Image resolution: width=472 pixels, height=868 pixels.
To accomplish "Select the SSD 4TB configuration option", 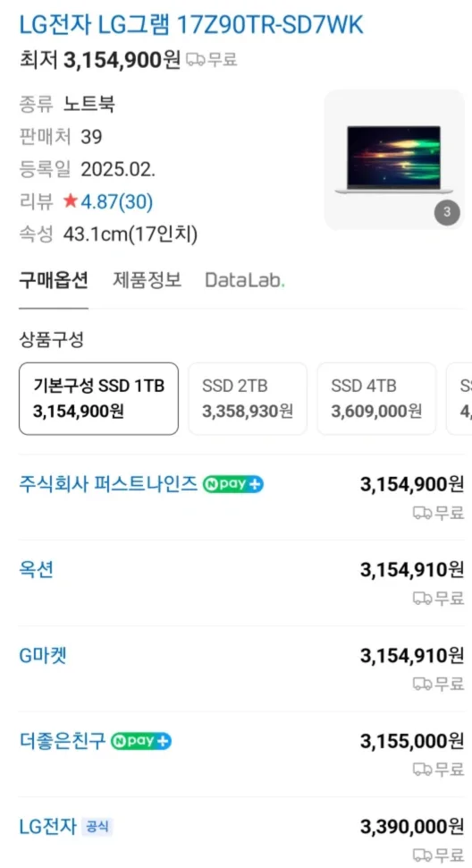I will [x=376, y=398].
